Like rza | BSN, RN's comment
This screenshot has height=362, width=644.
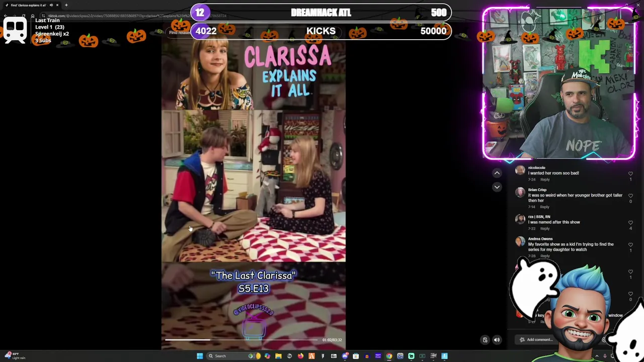click(630, 223)
